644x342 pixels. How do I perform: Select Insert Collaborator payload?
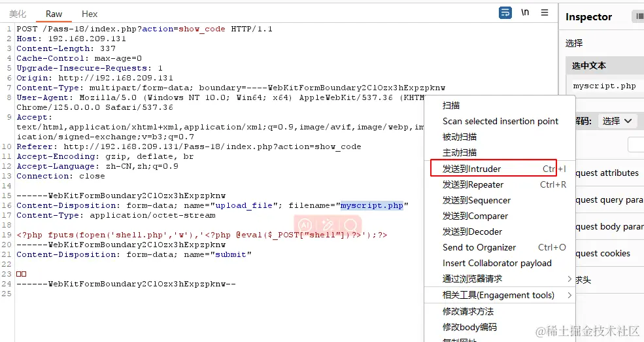(500, 263)
